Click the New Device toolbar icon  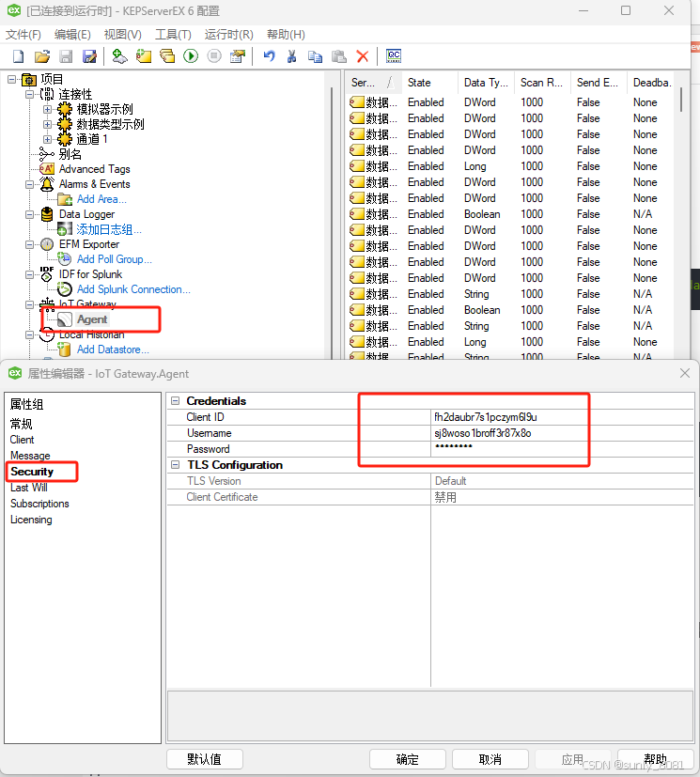click(143, 56)
